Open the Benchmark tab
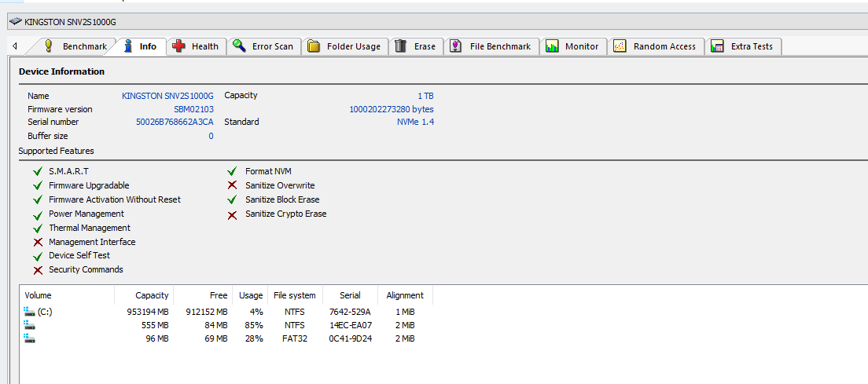Screen dimensions: 868x384 pyautogui.click(x=75, y=46)
